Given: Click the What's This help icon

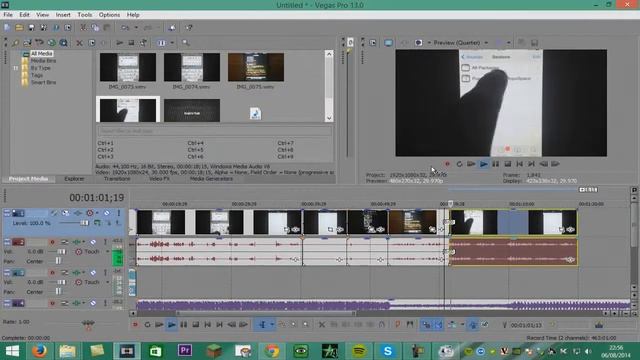Looking at the screenshot, I should (x=189, y=28).
